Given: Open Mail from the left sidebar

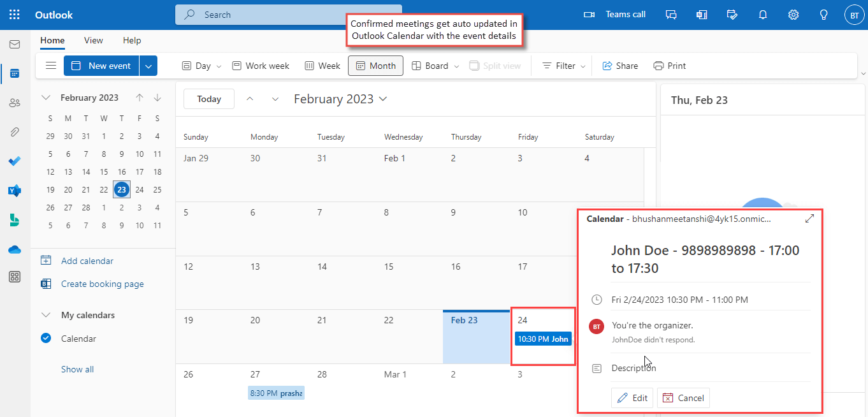Looking at the screenshot, I should coord(15,45).
